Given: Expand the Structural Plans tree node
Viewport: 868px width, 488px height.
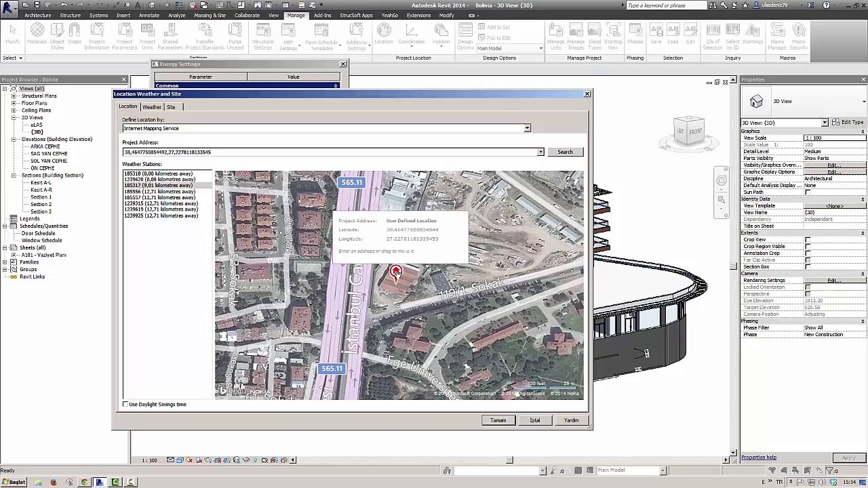Looking at the screenshot, I should [14, 96].
